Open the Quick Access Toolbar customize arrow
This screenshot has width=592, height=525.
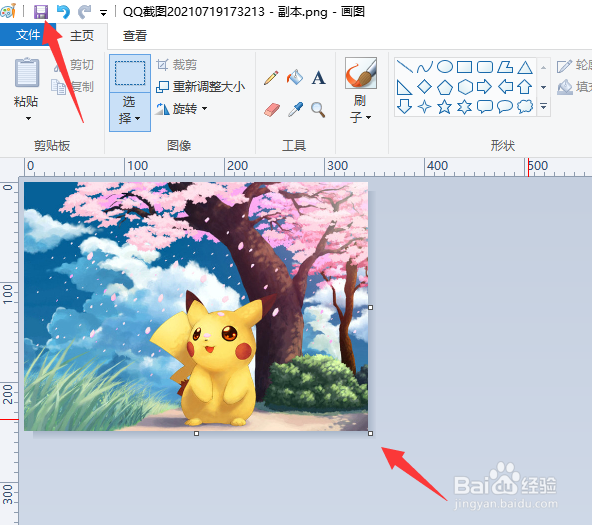(103, 13)
